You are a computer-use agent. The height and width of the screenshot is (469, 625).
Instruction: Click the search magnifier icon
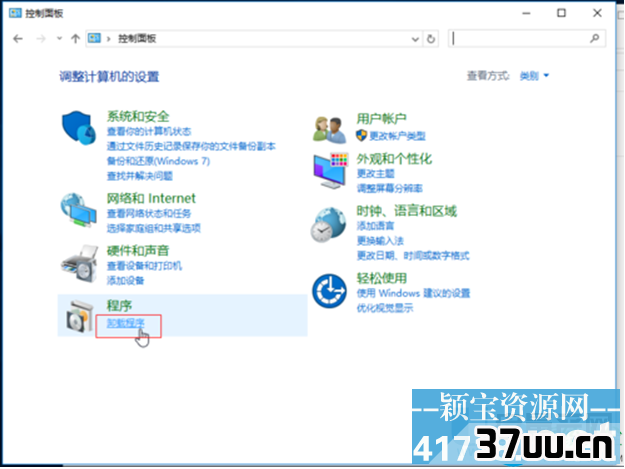(x=594, y=39)
